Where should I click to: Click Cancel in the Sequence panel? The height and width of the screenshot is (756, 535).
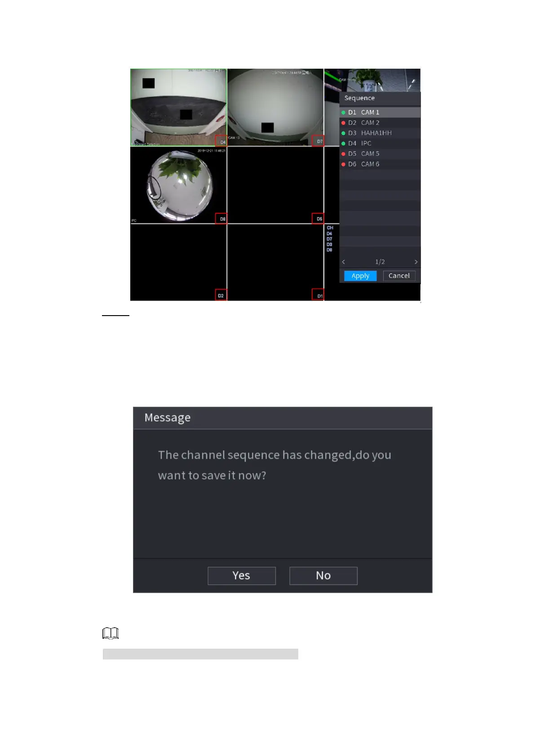pos(399,276)
